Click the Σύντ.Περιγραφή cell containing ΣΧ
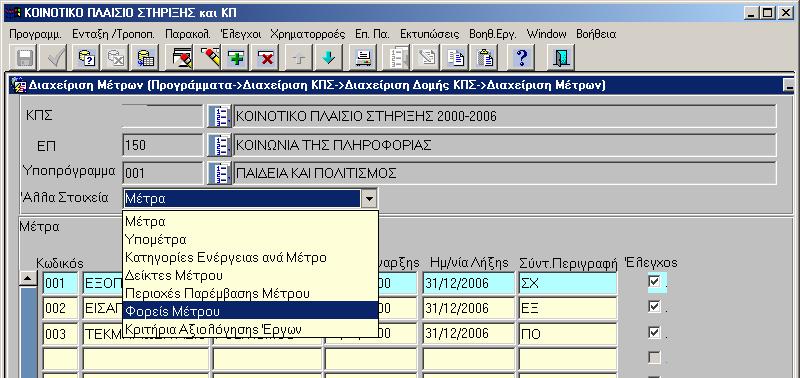Image resolution: width=800 pixels, height=378 pixels. (568, 283)
